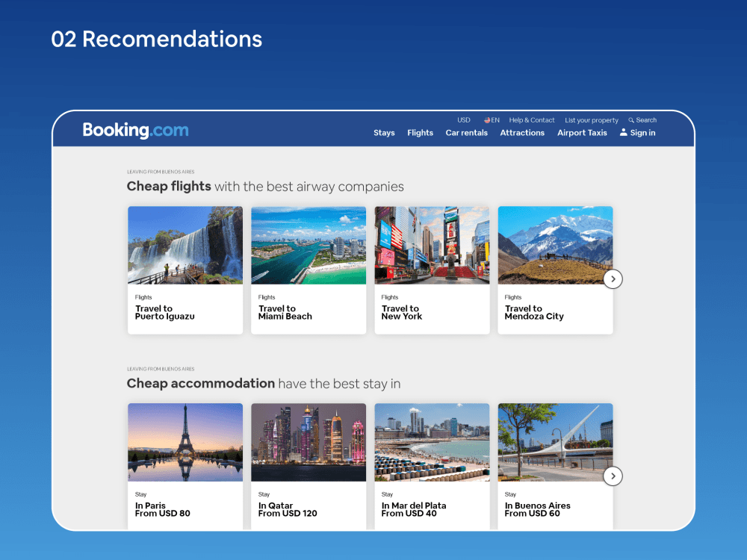Go to Car rentals
The width and height of the screenshot is (747, 560).
pos(466,133)
